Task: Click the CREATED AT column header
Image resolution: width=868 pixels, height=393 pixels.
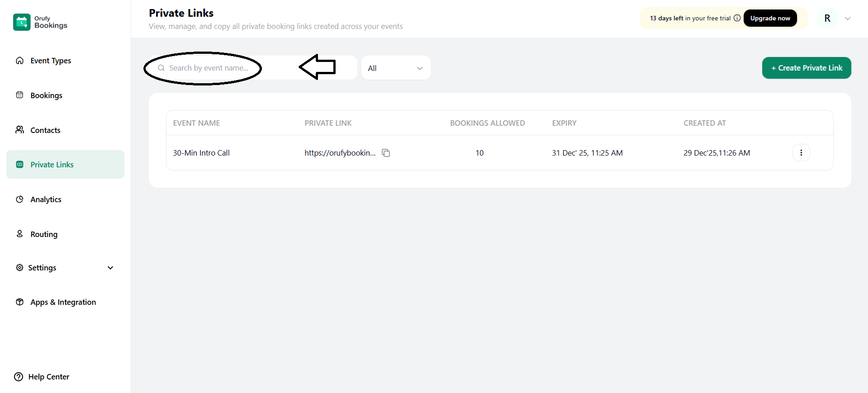Action: click(704, 123)
